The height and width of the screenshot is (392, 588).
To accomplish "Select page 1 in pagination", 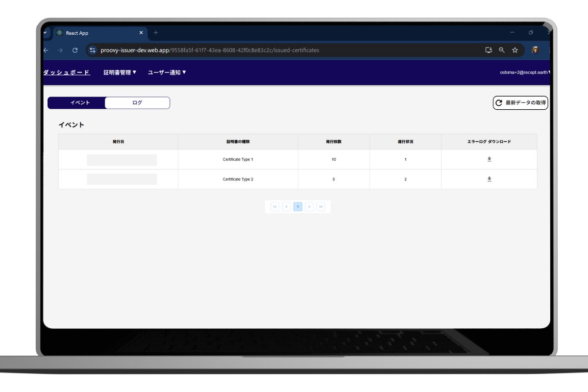I will click(298, 207).
